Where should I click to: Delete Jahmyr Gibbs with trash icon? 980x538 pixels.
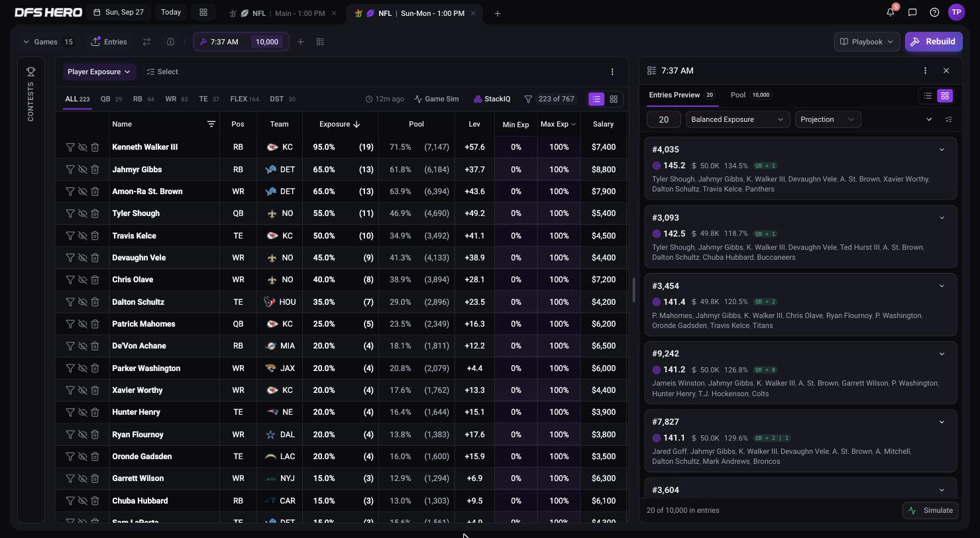pos(95,170)
